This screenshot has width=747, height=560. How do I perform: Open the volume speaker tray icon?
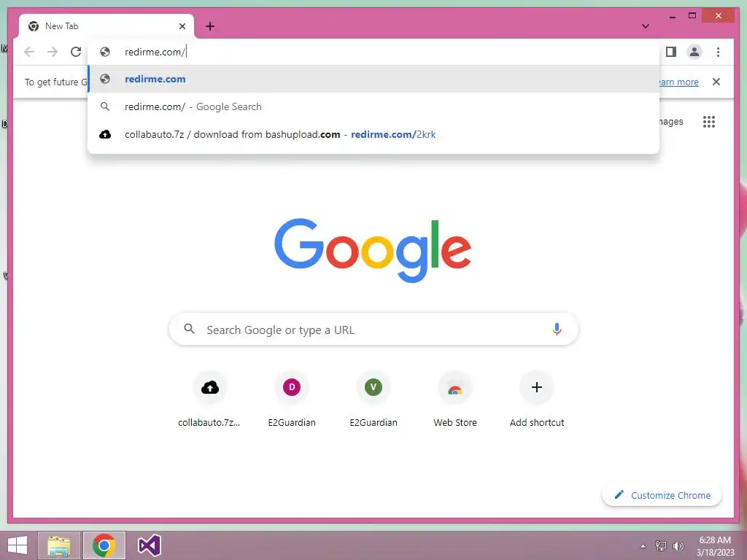[678, 545]
